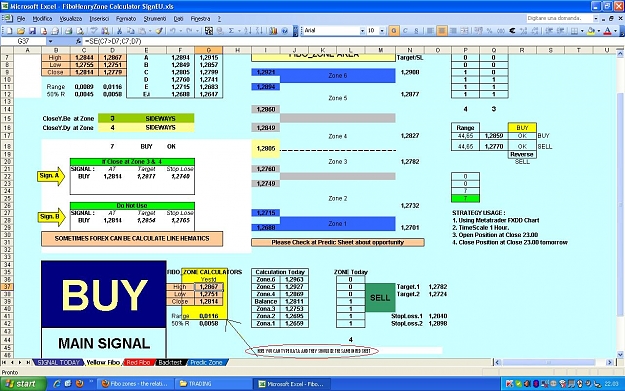Click the formula bar input field
The width and height of the screenshot is (625, 391).
[351, 41]
